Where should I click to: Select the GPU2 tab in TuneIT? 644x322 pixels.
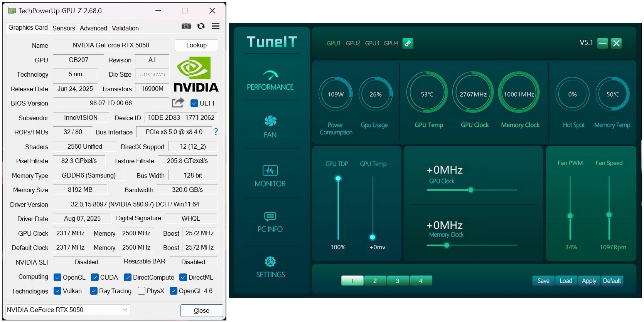353,43
